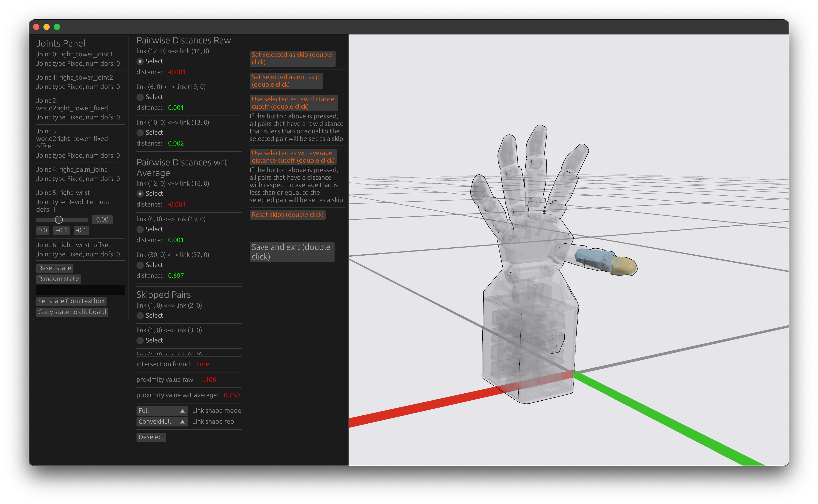Screen dimensions: 818x504
Task: Click the right_wrist joint slider handle
Action: (x=59, y=220)
